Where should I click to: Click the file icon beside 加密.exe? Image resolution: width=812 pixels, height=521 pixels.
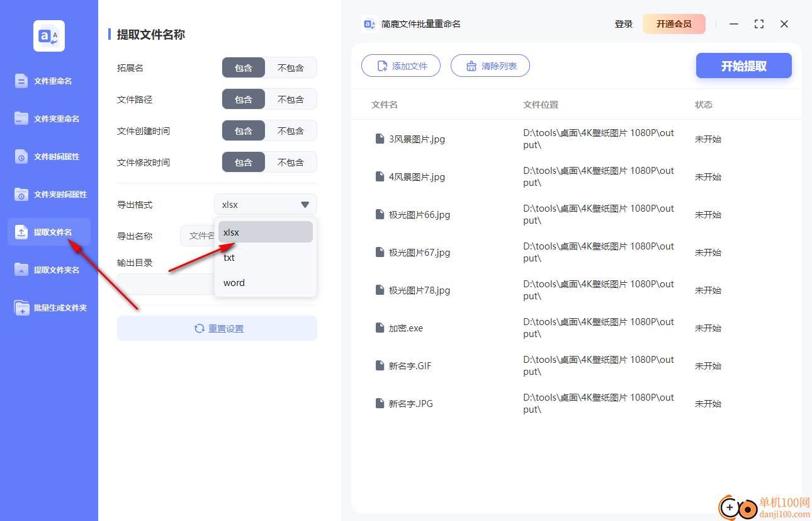click(x=380, y=328)
